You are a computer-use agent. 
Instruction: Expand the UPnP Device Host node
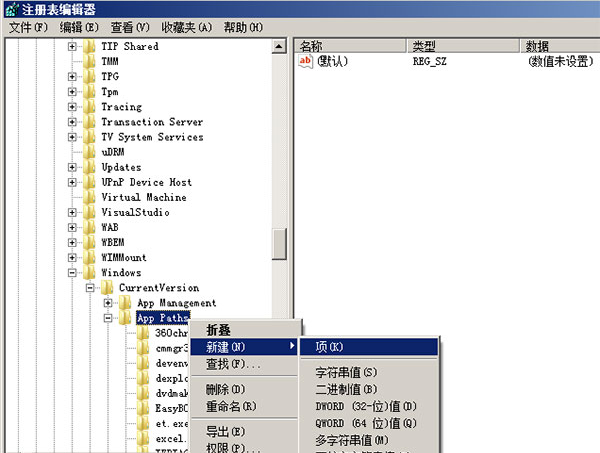coord(72,182)
